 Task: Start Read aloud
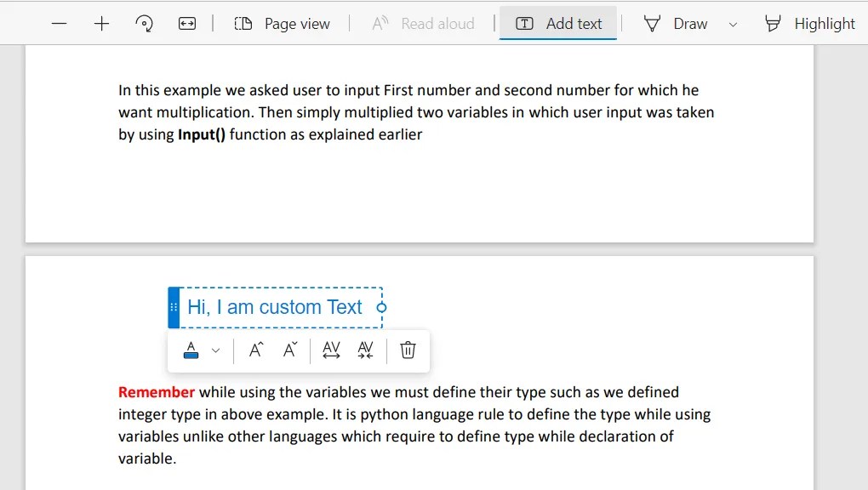[423, 23]
